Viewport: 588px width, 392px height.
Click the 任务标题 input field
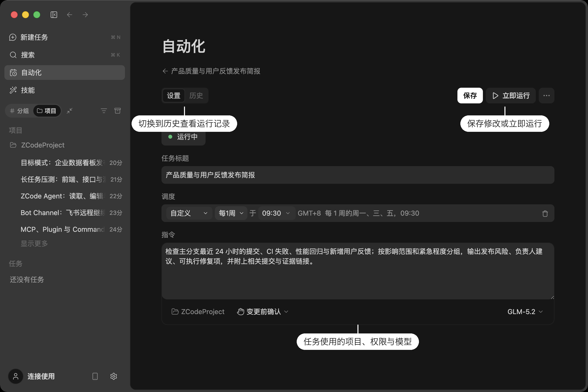click(358, 175)
